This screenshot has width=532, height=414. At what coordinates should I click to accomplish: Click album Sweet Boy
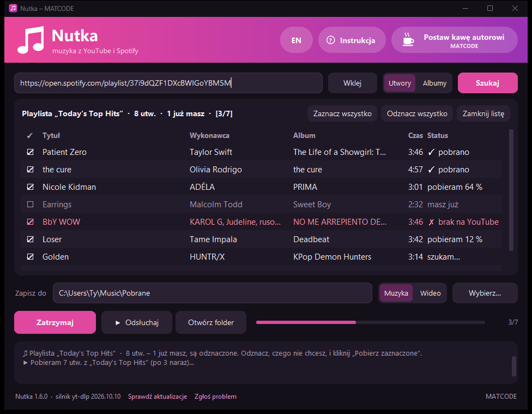click(312, 205)
